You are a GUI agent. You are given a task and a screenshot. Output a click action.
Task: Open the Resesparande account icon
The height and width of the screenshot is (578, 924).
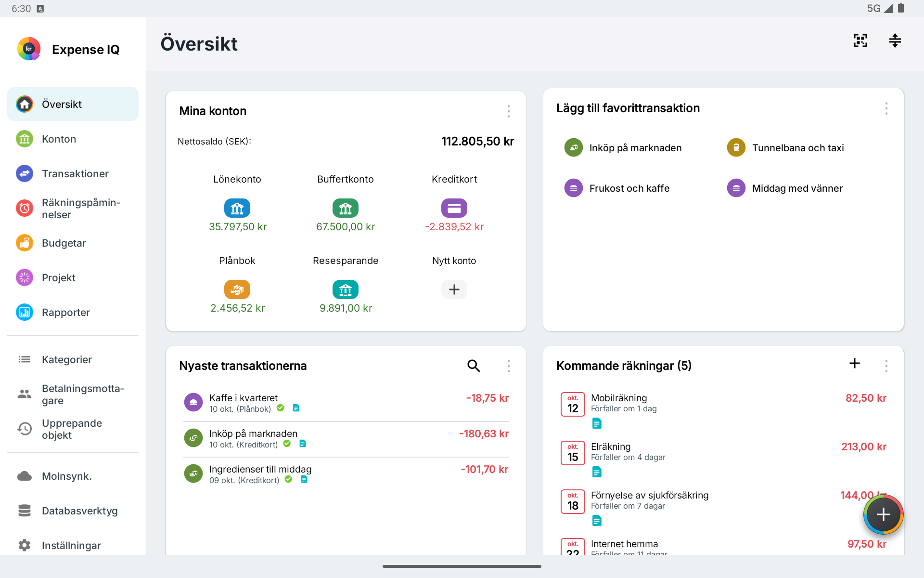coord(346,289)
